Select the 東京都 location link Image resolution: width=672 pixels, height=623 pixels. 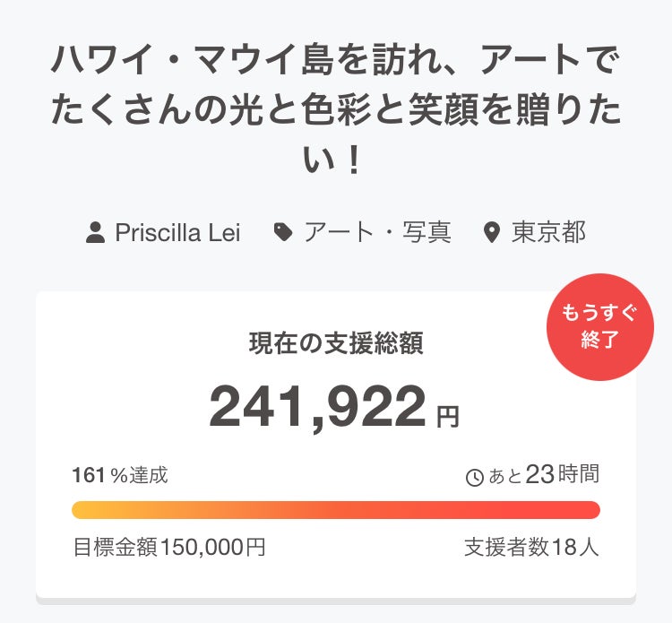pos(548,233)
